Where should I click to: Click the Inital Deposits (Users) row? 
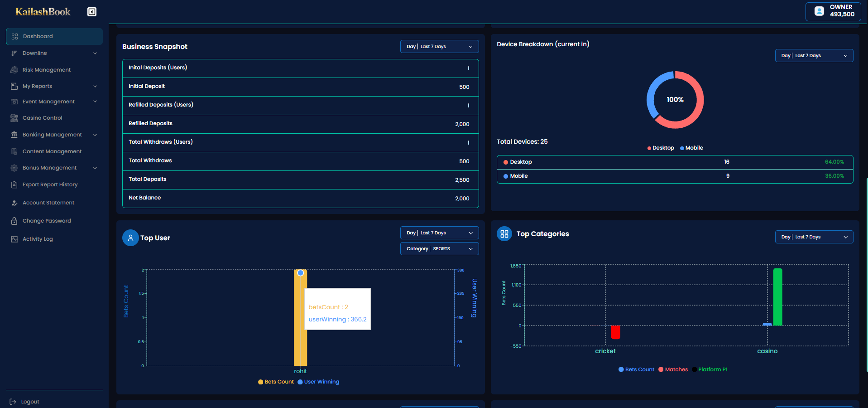pos(300,68)
